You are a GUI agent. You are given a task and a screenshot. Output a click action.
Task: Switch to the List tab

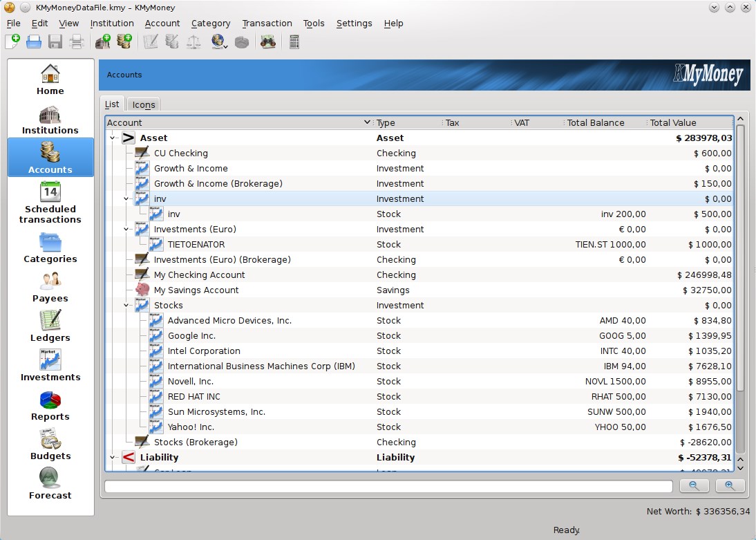pyautogui.click(x=112, y=104)
